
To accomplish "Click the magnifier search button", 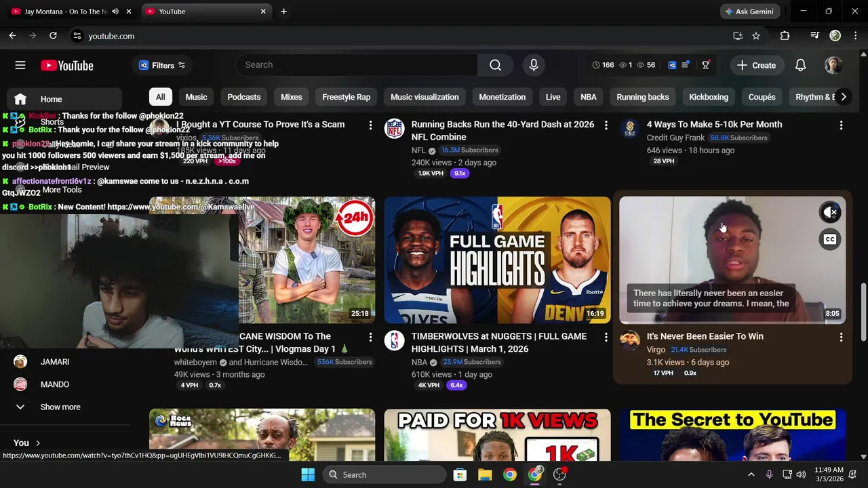I will pyautogui.click(x=496, y=65).
